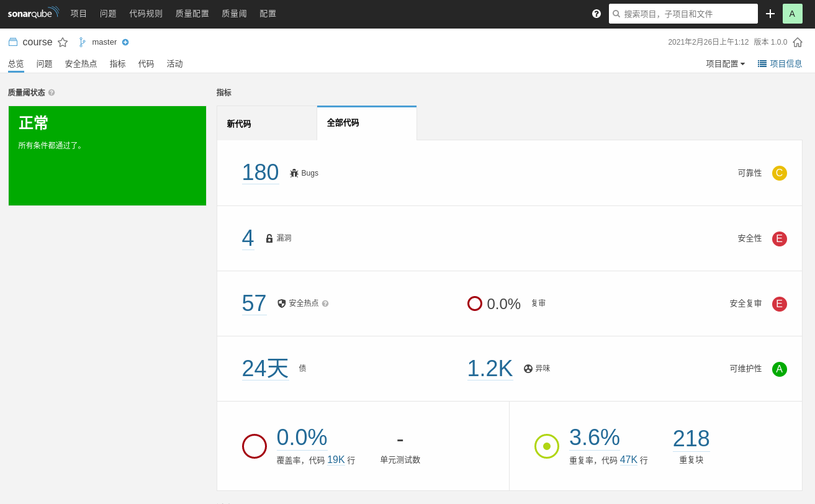815x504 pixels.
Task: Focus the project search input field
Action: (x=683, y=14)
